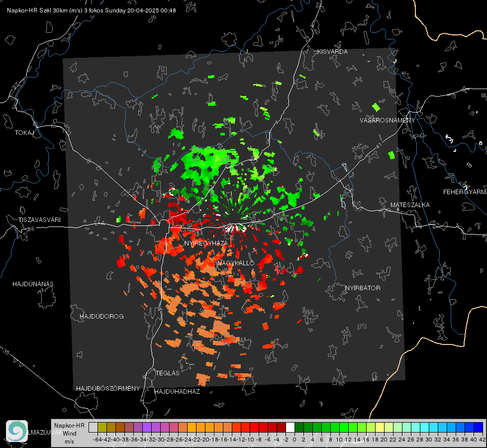Click the TISZAVASVÁRI city label
The height and width of the screenshot is (448, 487).
click(39, 220)
